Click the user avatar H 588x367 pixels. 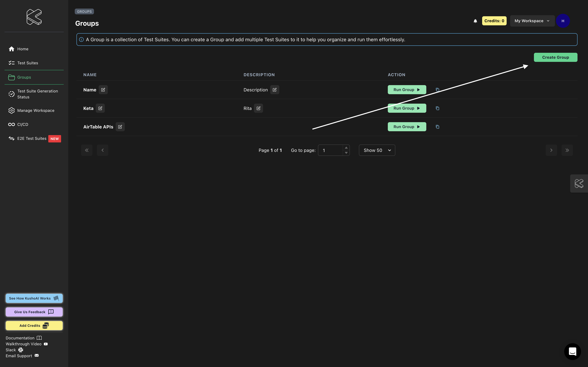[x=563, y=21]
